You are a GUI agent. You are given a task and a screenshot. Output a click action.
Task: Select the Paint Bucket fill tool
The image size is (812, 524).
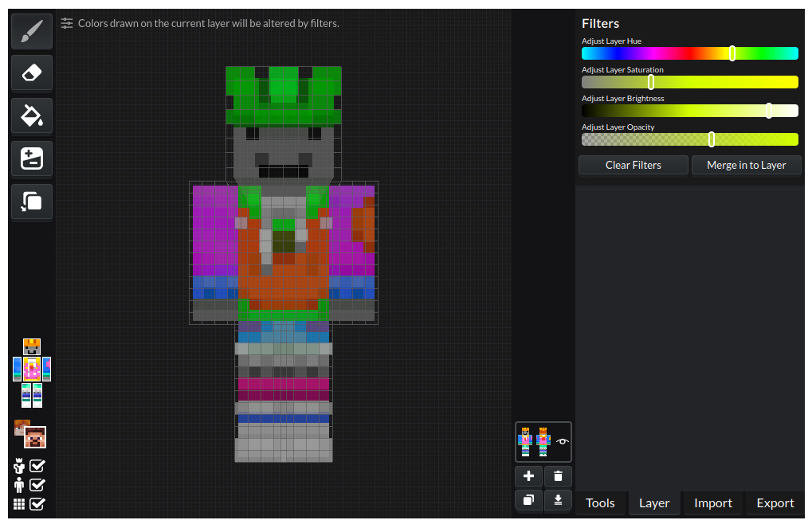point(32,116)
